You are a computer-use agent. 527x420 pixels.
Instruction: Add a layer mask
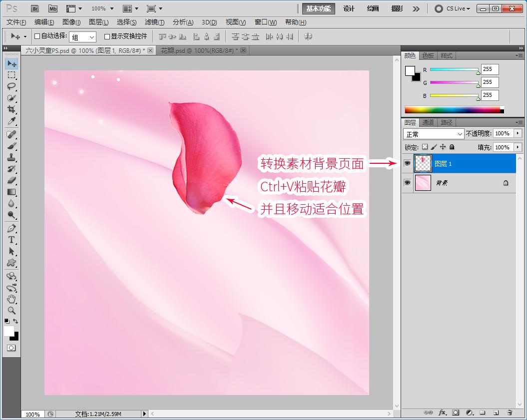pos(456,413)
